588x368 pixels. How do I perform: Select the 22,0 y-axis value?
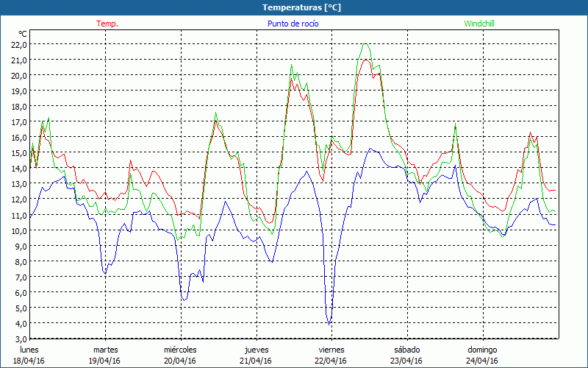click(x=19, y=44)
